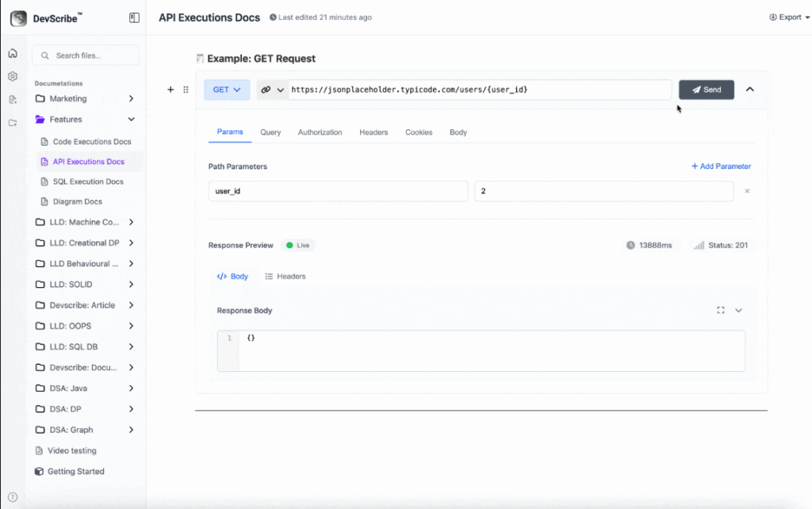This screenshot has width=812, height=509.
Task: Open the Export dropdown
Action: point(788,17)
